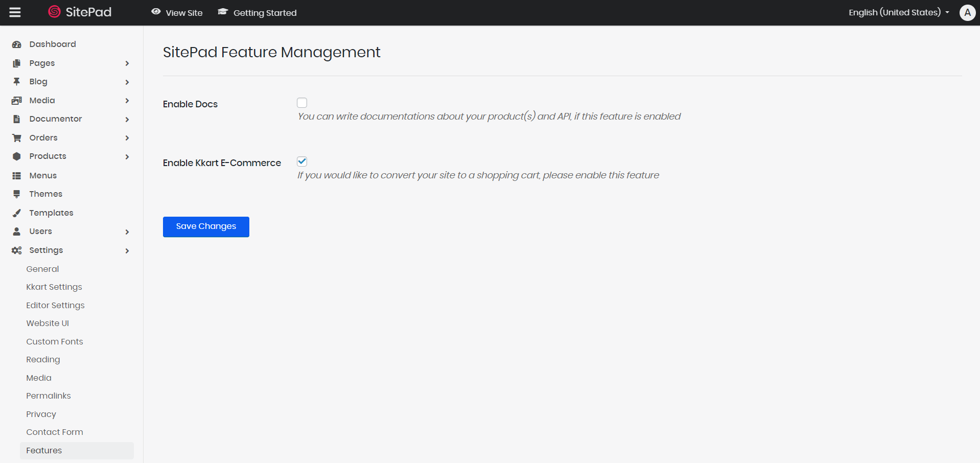Go to General settings
The width and height of the screenshot is (980, 463).
42,269
